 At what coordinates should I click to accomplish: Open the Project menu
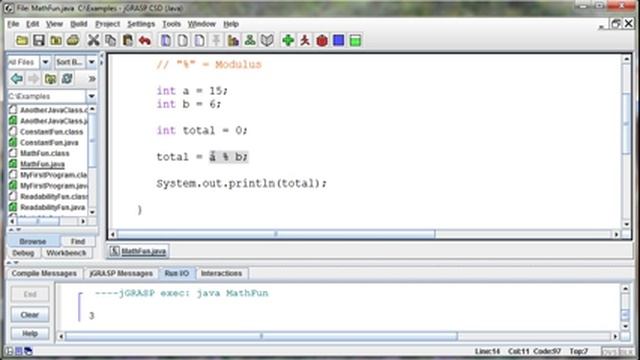click(108, 24)
